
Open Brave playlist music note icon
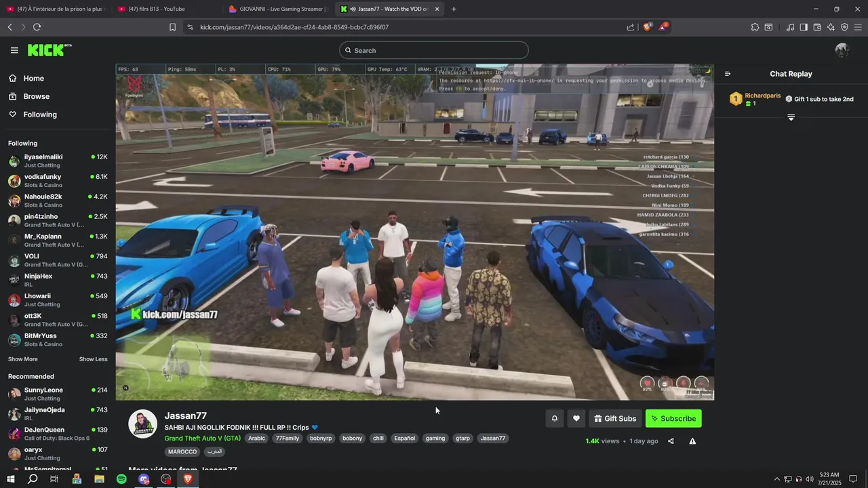(x=790, y=27)
